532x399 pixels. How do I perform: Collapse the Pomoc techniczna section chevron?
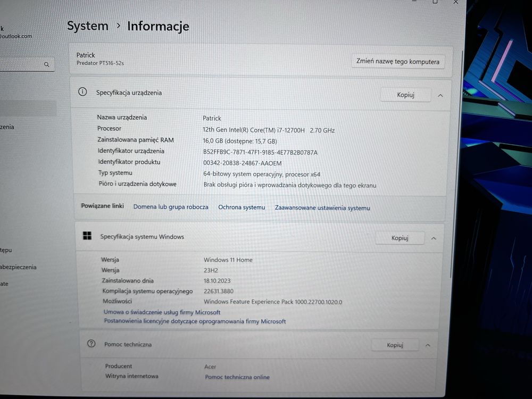pos(428,345)
